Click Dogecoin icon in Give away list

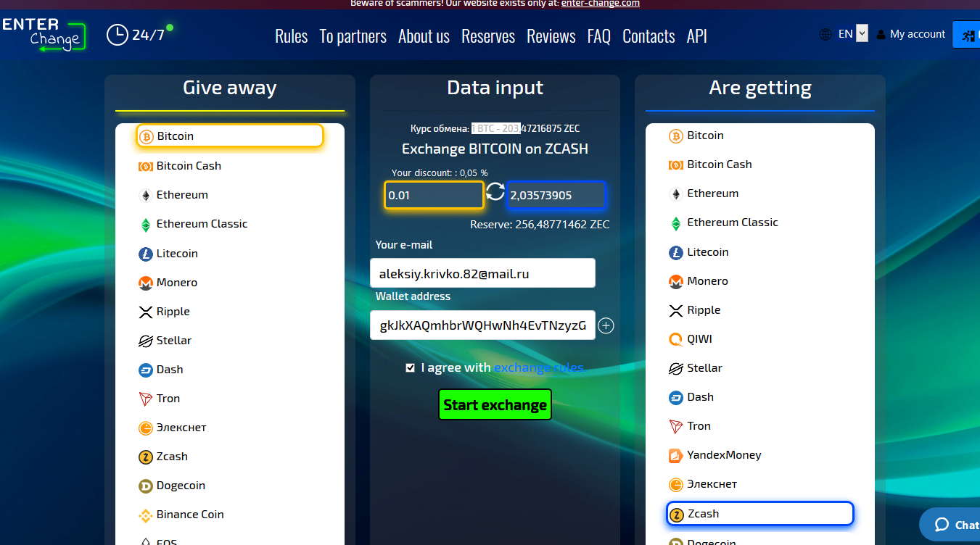(x=146, y=486)
